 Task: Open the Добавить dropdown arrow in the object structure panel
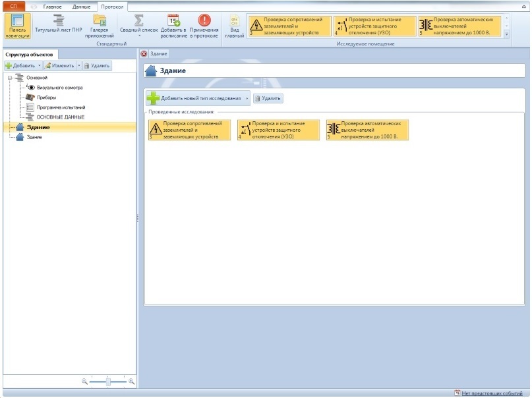pyautogui.click(x=40, y=66)
